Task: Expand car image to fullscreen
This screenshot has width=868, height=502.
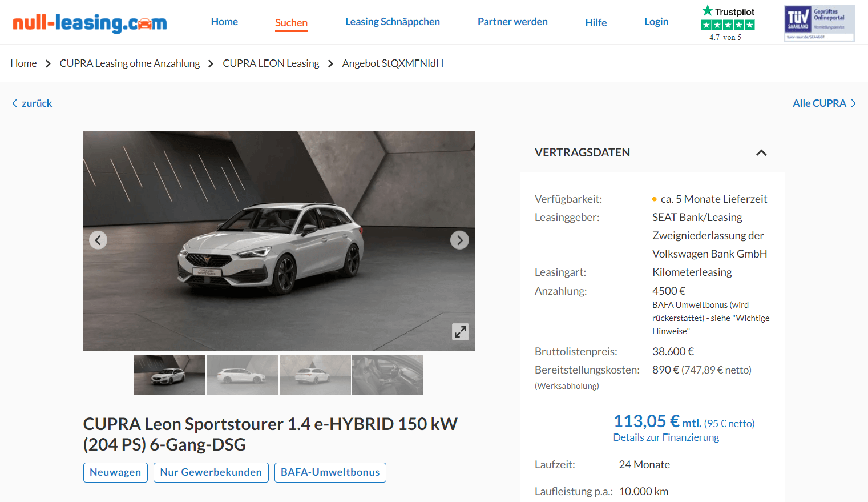Action: coord(461,332)
